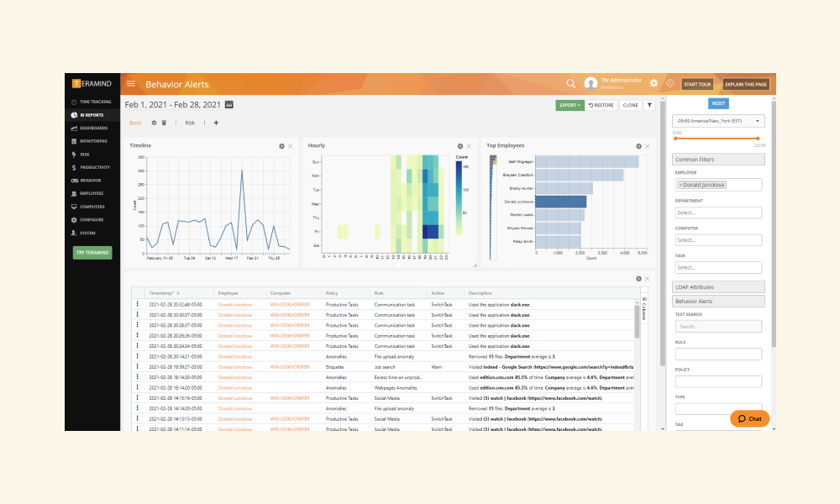Delete the Basic tab using trash icon
The width and height of the screenshot is (840, 504).
coord(164,123)
